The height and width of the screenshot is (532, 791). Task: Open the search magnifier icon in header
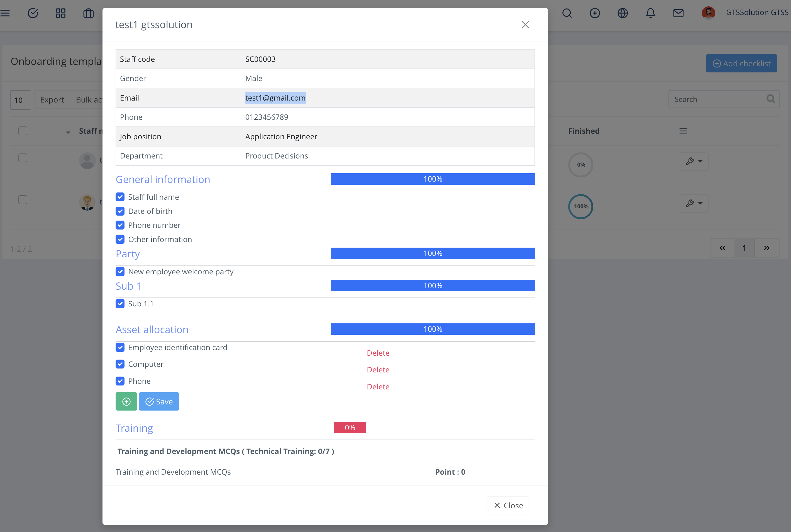pyautogui.click(x=567, y=13)
